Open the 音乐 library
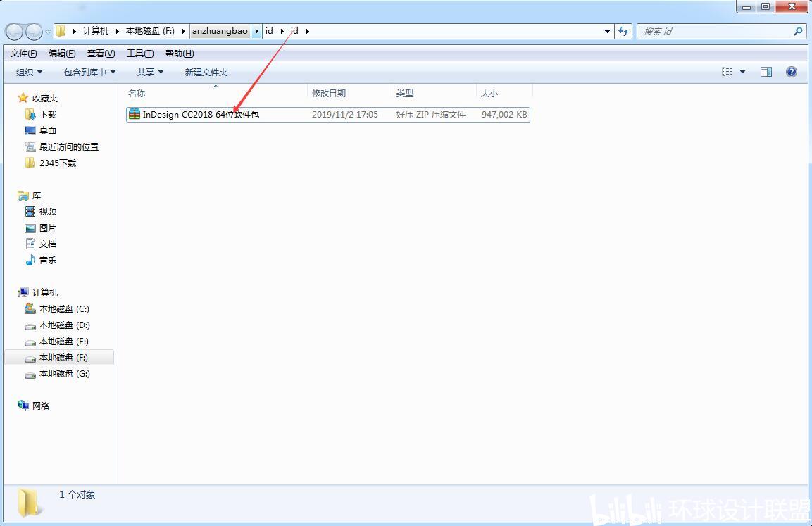Viewport: 812px width, 526px height. coord(48,260)
